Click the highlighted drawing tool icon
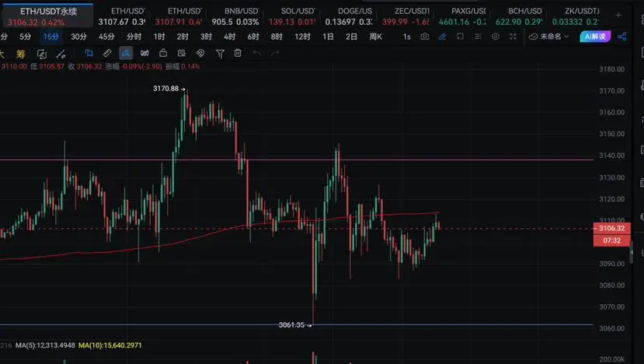The image size is (644, 364). (126, 53)
